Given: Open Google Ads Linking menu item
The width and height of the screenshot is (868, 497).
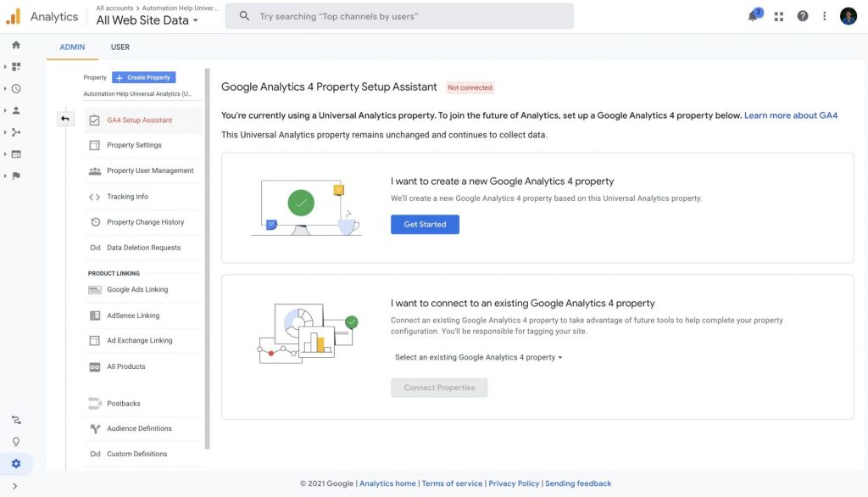Looking at the screenshot, I should click(x=143, y=290).
